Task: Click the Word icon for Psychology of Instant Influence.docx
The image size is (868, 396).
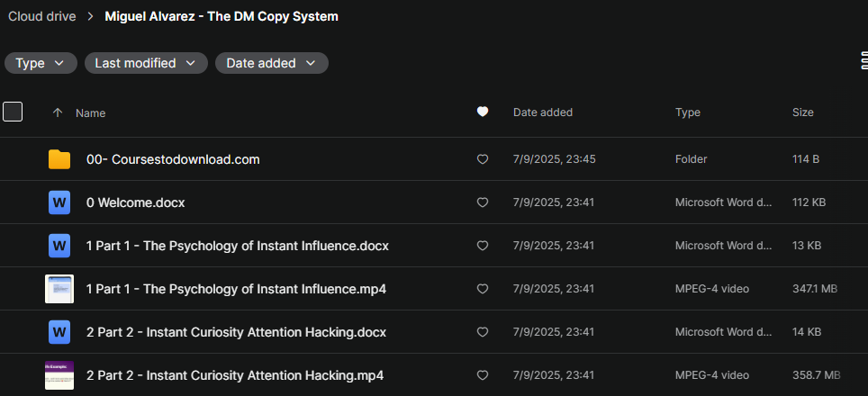Action: click(x=59, y=246)
